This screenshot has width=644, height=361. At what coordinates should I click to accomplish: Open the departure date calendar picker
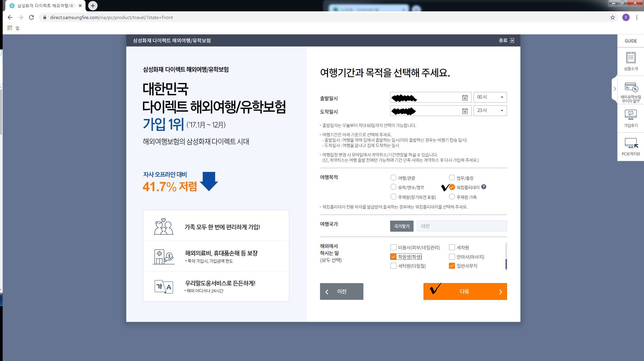(465, 98)
